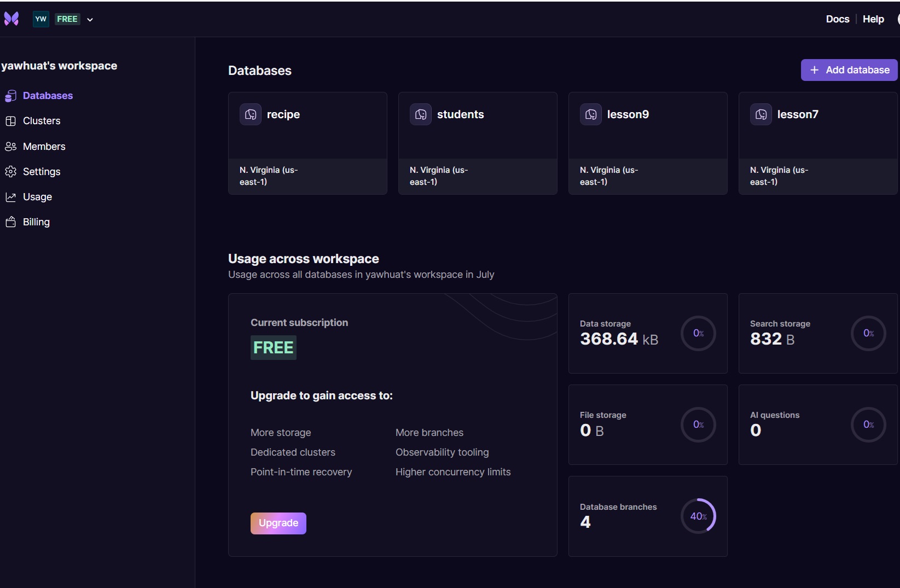Viewport: 900px width, 588px height.
Task: Click the lesson7 database icon
Action: (x=761, y=114)
